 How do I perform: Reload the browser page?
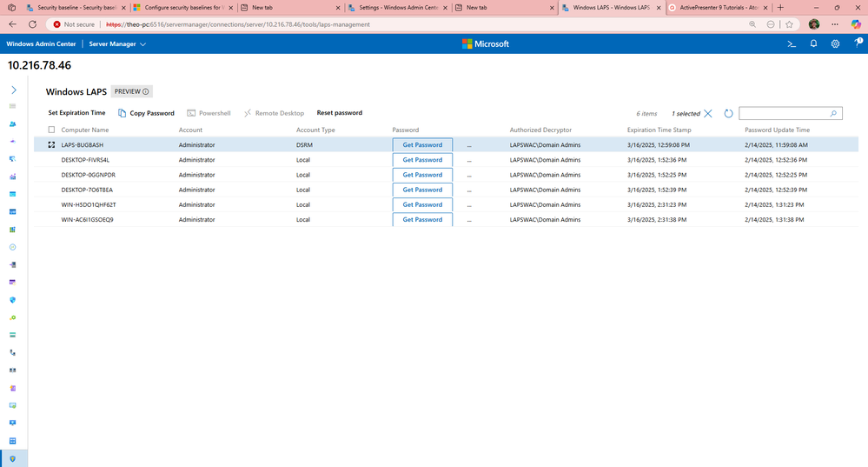[x=32, y=24]
